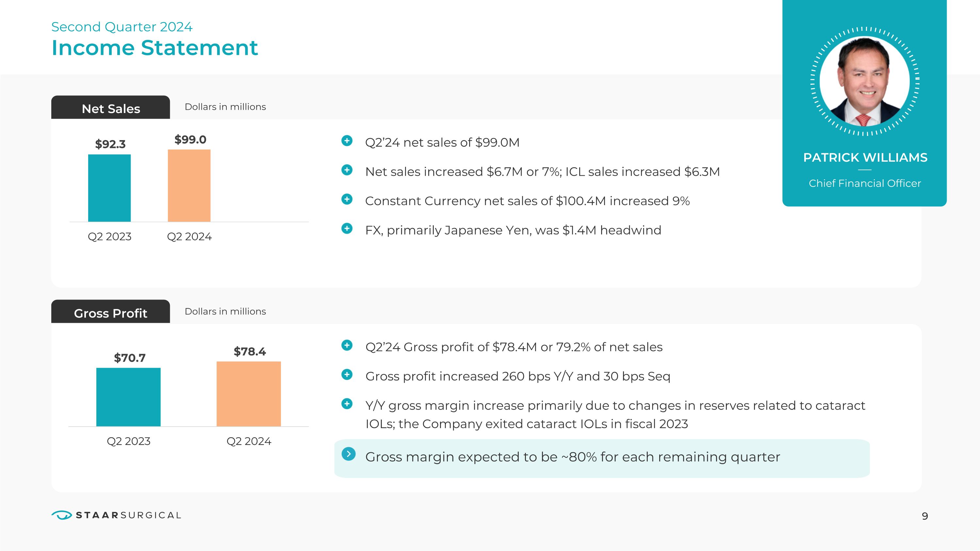This screenshot has height=551, width=980.
Task: Select the Net Sales tab header
Action: coord(111,108)
